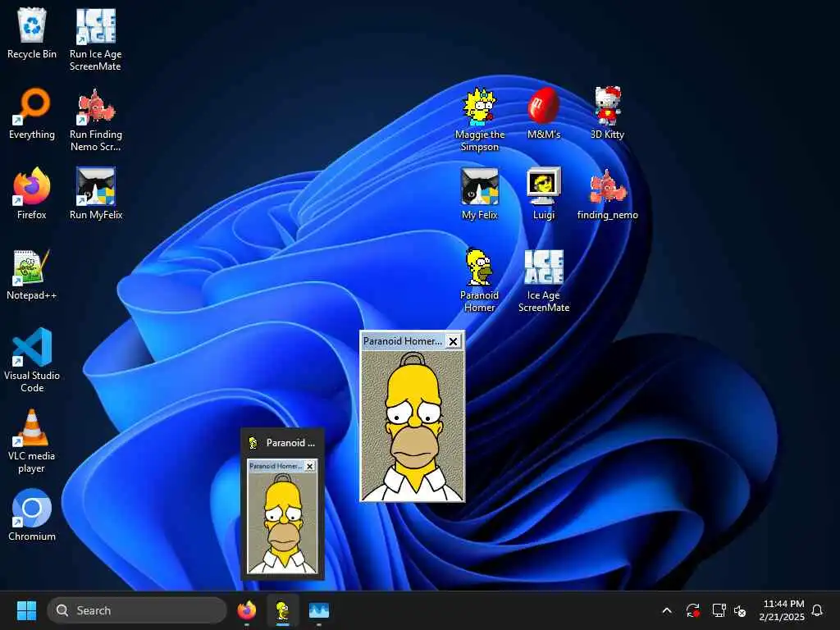Open the Everything search shortcut
The height and width of the screenshot is (630, 840).
pos(32,113)
